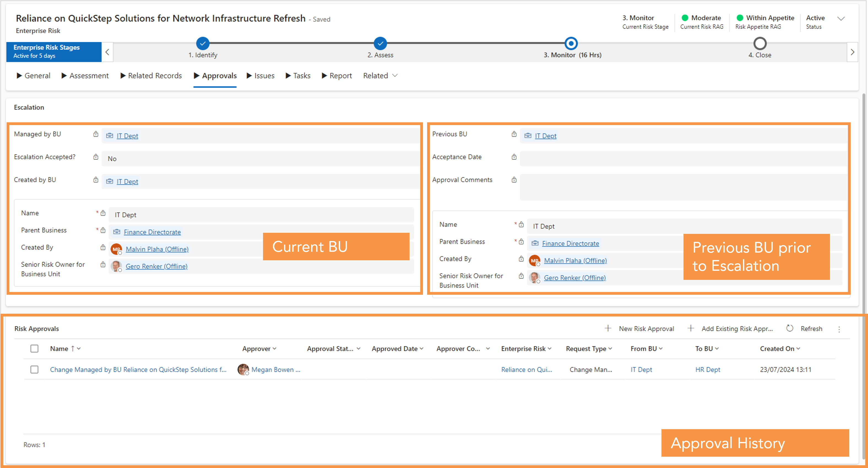Select the active Monitor stage circle

pos(571,44)
